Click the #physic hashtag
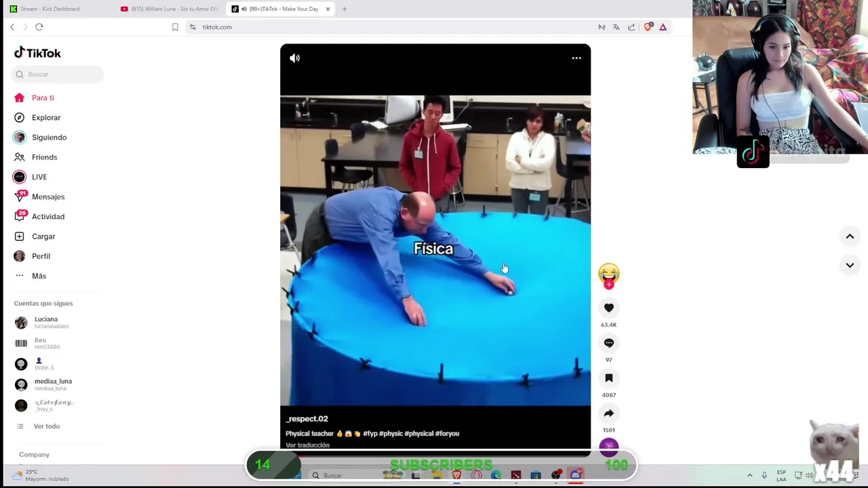 coord(391,434)
